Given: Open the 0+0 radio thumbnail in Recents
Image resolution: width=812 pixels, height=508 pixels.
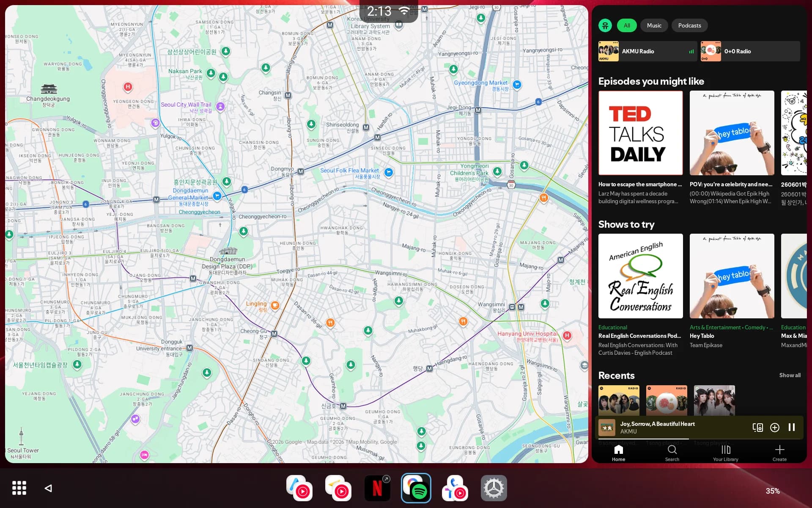Looking at the screenshot, I should point(667,400).
